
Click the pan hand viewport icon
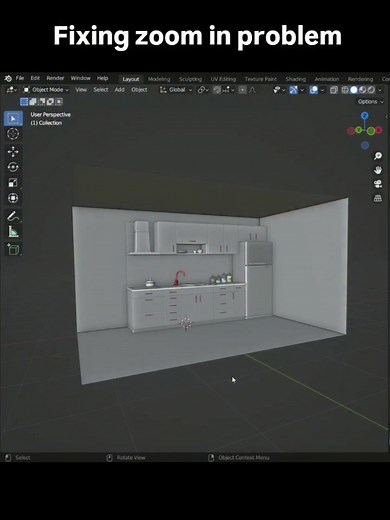(x=378, y=170)
